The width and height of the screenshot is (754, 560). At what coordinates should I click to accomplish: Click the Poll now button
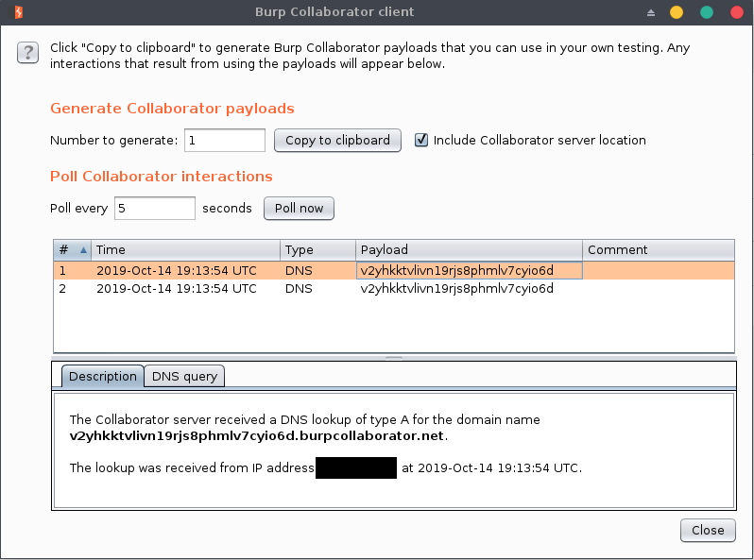(x=299, y=208)
